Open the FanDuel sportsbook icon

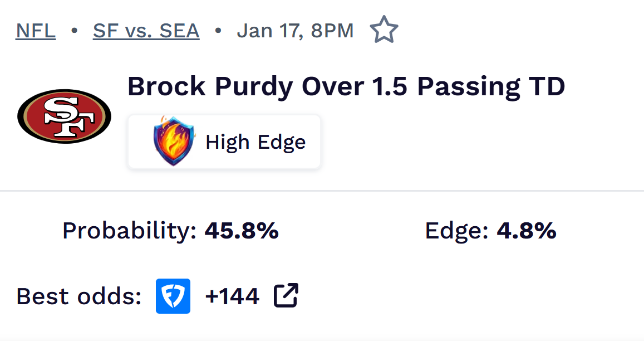[x=173, y=296]
